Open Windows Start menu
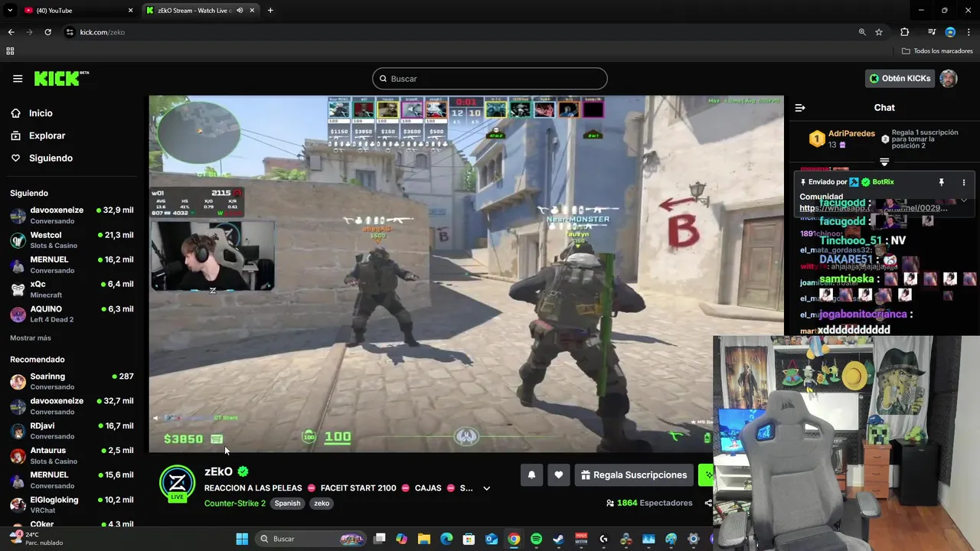This screenshot has height=551, width=980. pyautogui.click(x=242, y=539)
